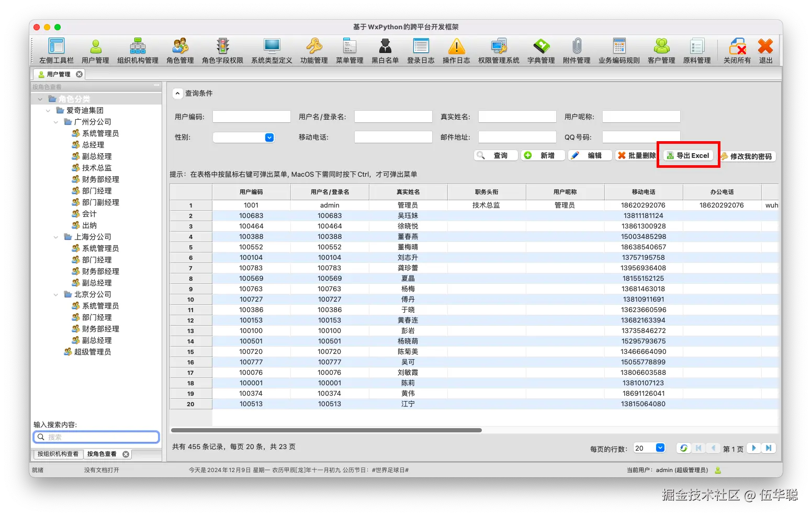
Task: Switch to 按组织机构查看 tab
Action: tap(58, 454)
